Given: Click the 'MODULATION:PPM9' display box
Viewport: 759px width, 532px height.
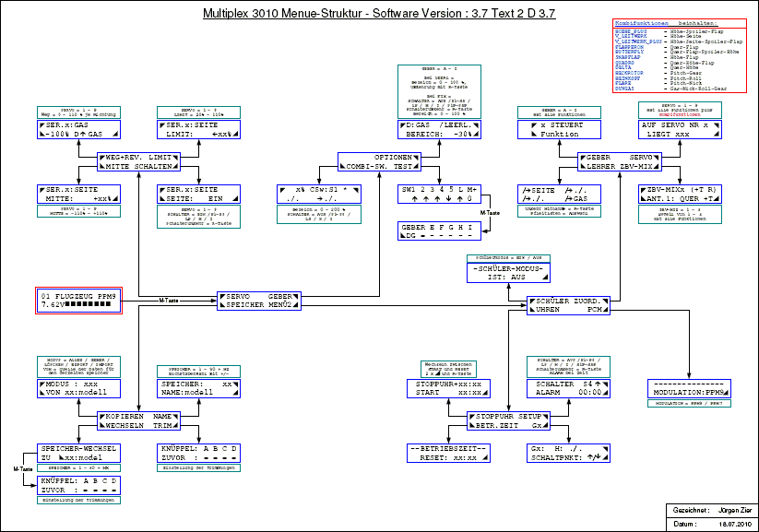Looking at the screenshot, I should [x=689, y=388].
